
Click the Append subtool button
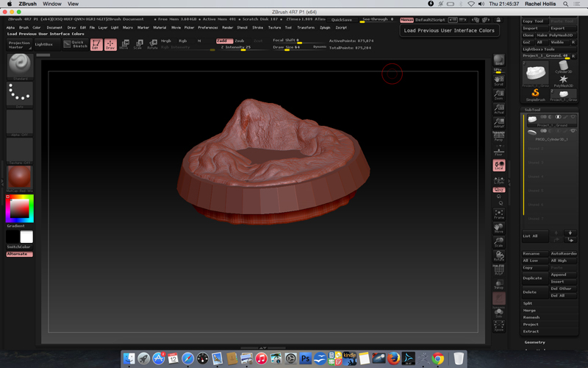coord(563,275)
